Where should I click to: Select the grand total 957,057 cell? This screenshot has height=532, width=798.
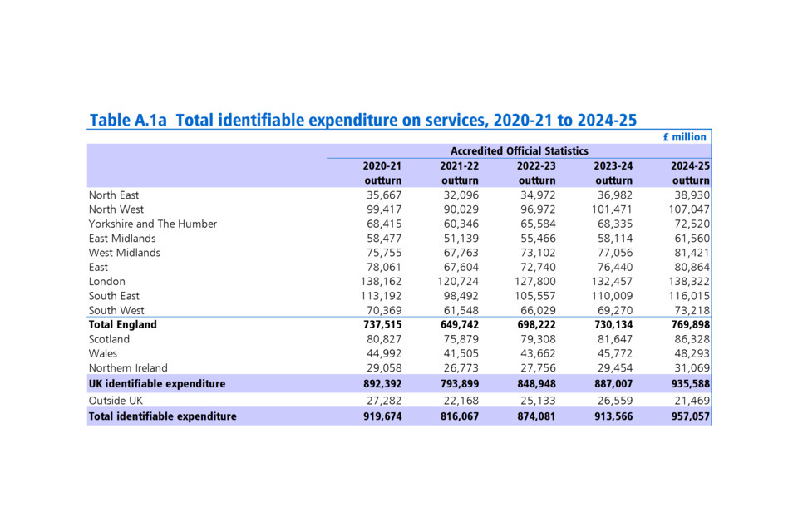[689, 416]
